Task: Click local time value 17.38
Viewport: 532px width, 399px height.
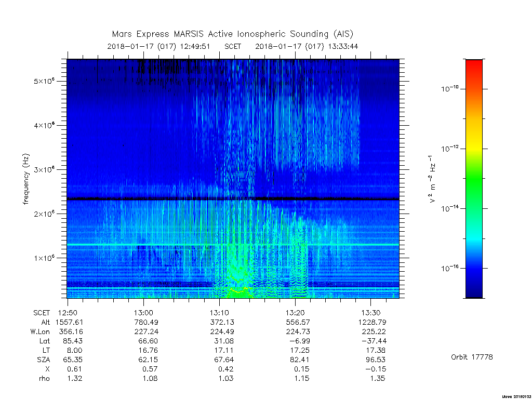Action: (x=375, y=350)
